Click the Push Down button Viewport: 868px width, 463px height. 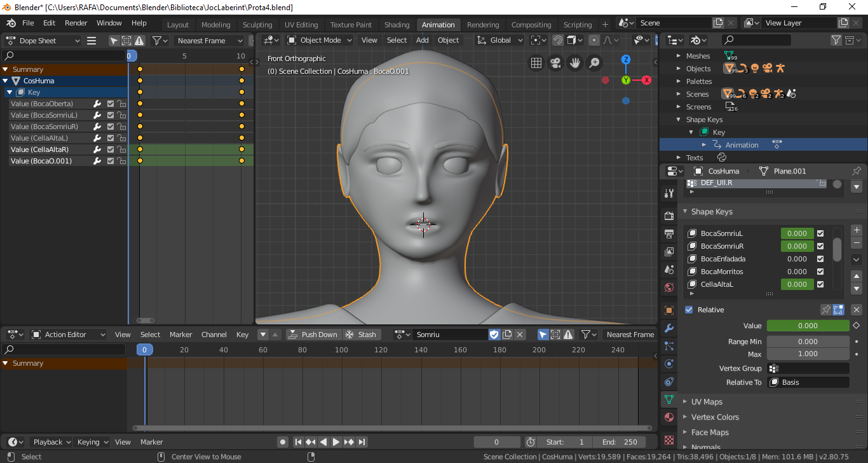(x=313, y=335)
